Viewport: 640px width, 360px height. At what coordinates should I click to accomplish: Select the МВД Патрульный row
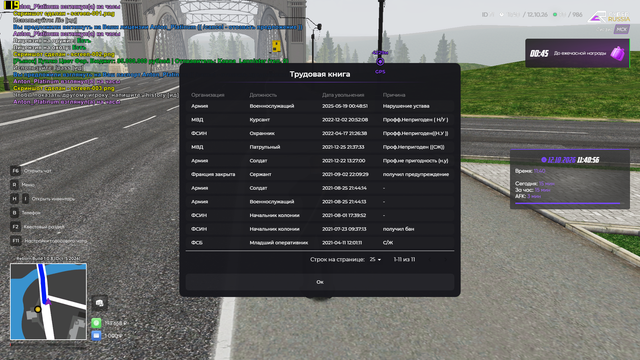[x=320, y=147]
